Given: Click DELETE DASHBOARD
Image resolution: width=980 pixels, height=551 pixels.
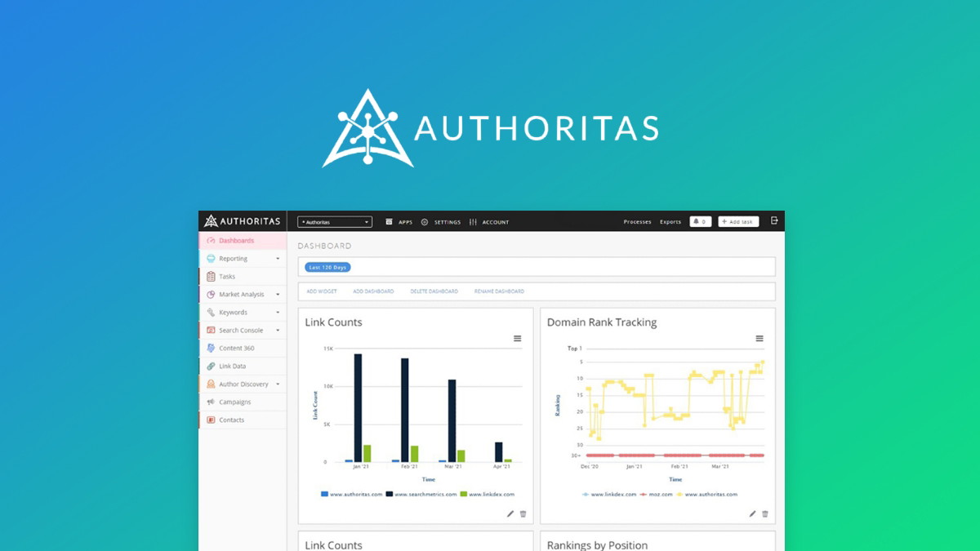Looking at the screenshot, I should (434, 291).
